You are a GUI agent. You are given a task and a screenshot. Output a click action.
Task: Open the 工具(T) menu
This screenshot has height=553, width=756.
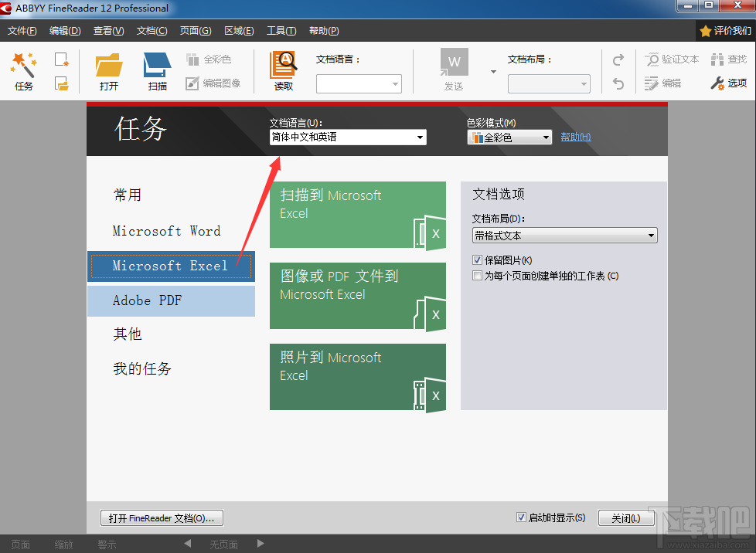point(281,31)
